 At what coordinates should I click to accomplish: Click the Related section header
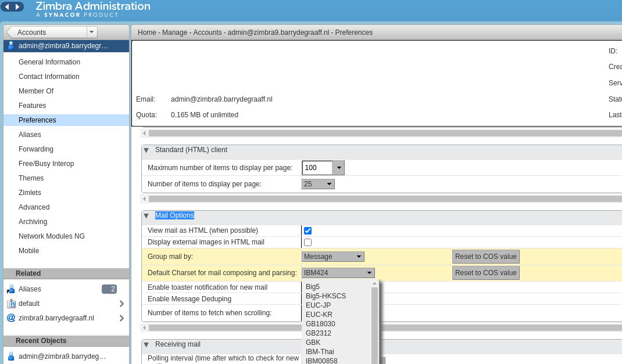tap(66, 273)
